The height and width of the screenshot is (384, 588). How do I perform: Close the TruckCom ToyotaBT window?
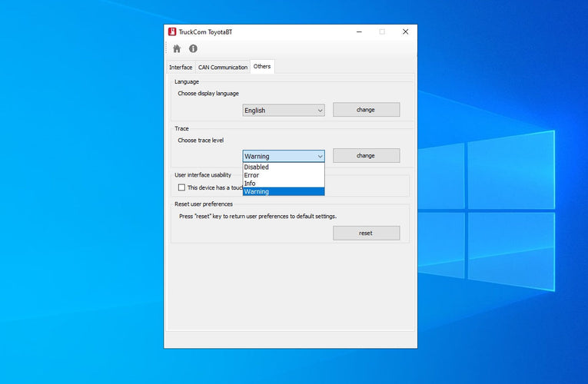(x=405, y=31)
